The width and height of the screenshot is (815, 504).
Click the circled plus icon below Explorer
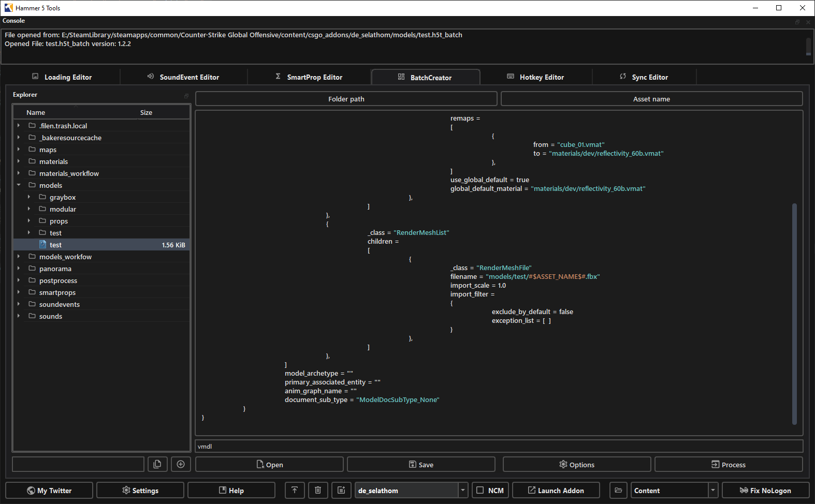[181, 464]
